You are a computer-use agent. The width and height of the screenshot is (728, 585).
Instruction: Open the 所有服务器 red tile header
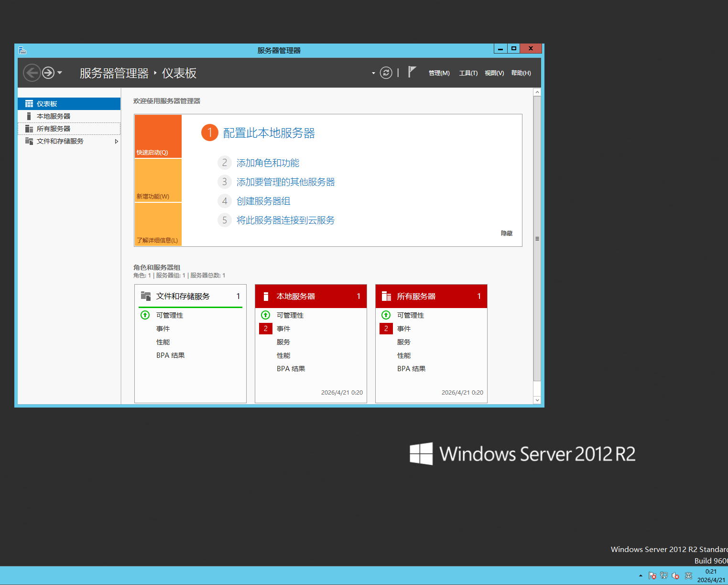tap(431, 296)
